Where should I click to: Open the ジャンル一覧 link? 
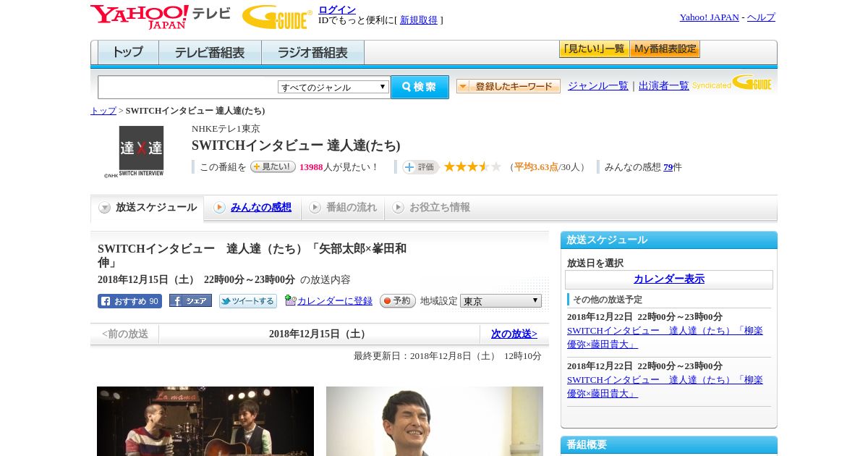pos(598,86)
